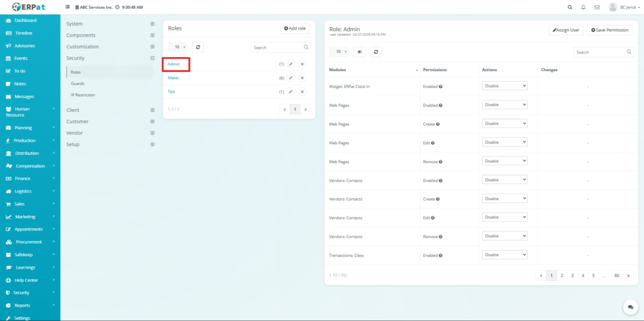Click the Add role button
Image resolution: width=644 pixels, height=321 pixels.
point(294,29)
